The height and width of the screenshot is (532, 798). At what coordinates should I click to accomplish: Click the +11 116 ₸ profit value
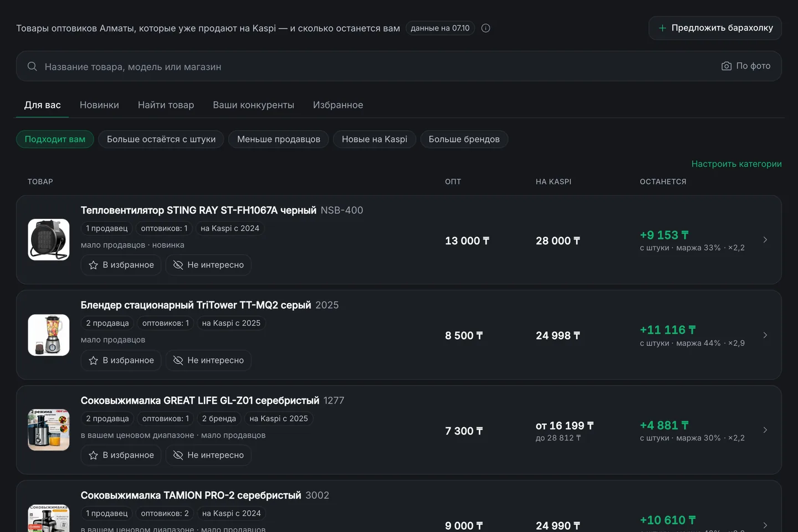[x=668, y=330]
